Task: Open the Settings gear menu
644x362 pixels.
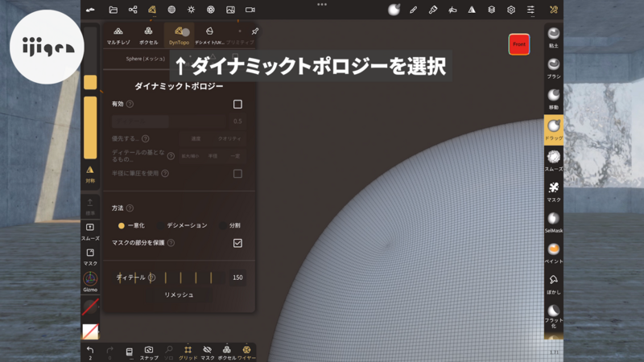Action: [x=511, y=10]
